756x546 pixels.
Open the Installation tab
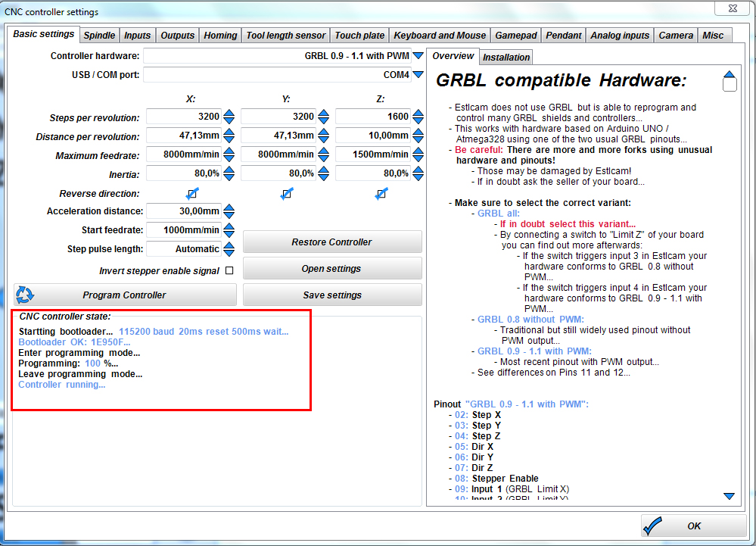tap(506, 58)
